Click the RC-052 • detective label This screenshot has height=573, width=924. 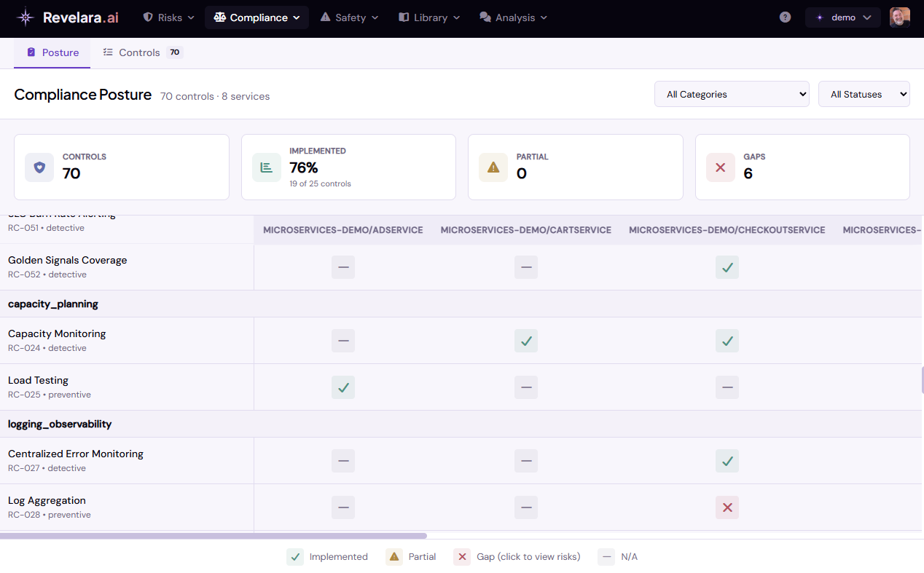click(47, 274)
